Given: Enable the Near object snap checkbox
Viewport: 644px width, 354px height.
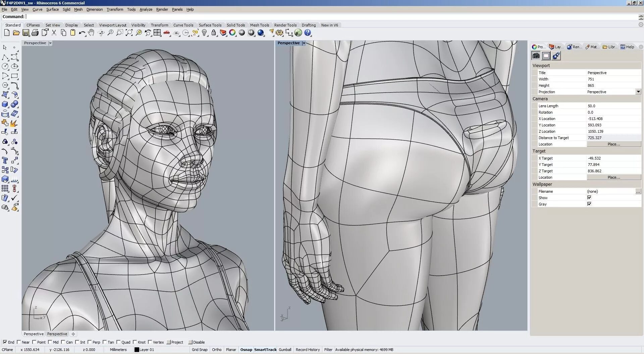Looking at the screenshot, I should pyautogui.click(x=19, y=342).
